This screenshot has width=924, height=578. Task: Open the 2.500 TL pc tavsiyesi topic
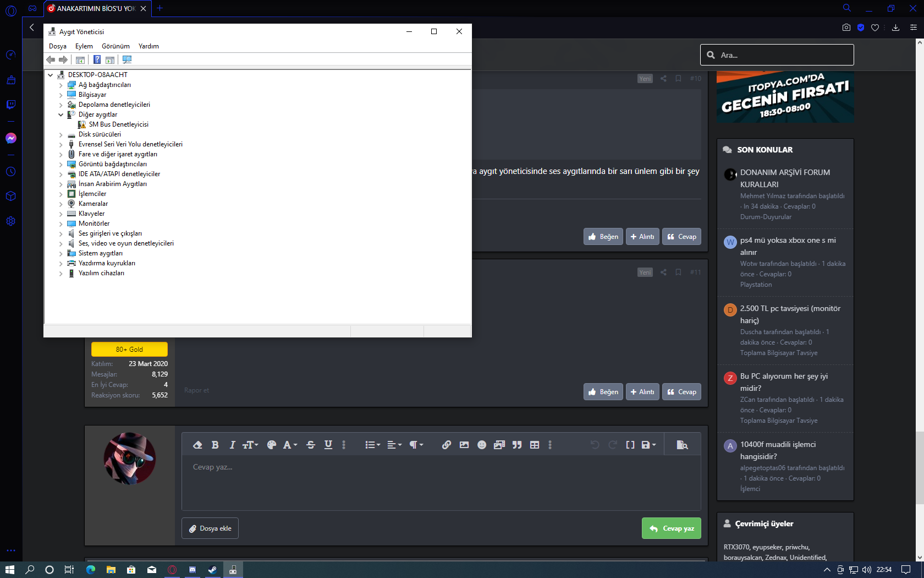790,314
